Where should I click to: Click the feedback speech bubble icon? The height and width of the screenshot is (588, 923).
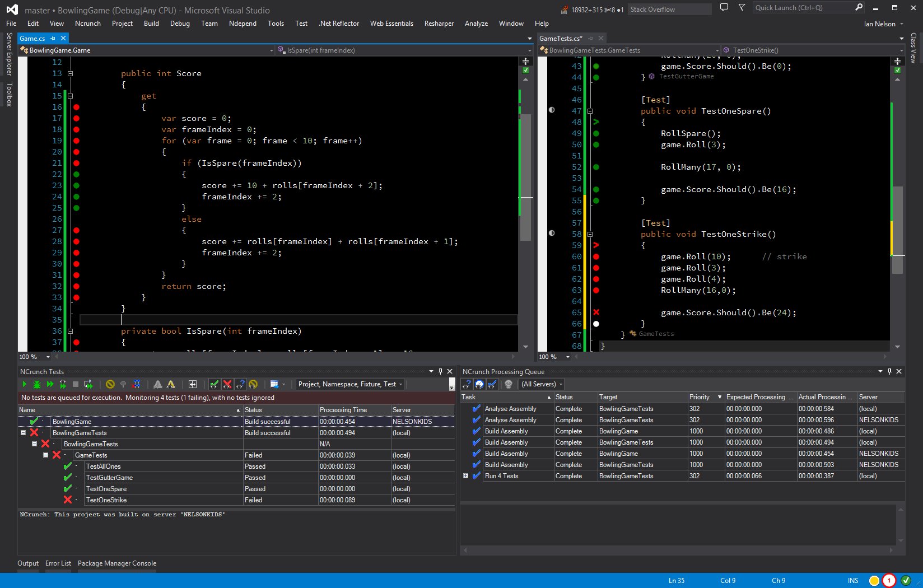724,8
